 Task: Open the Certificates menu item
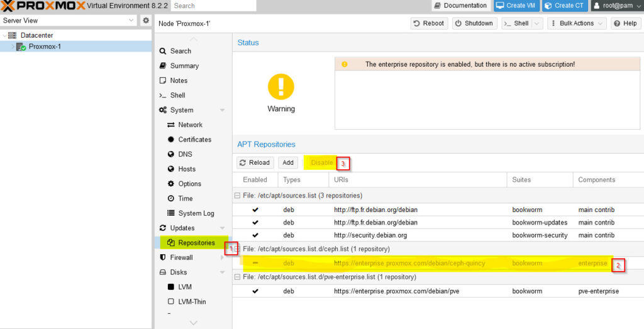[x=195, y=140]
